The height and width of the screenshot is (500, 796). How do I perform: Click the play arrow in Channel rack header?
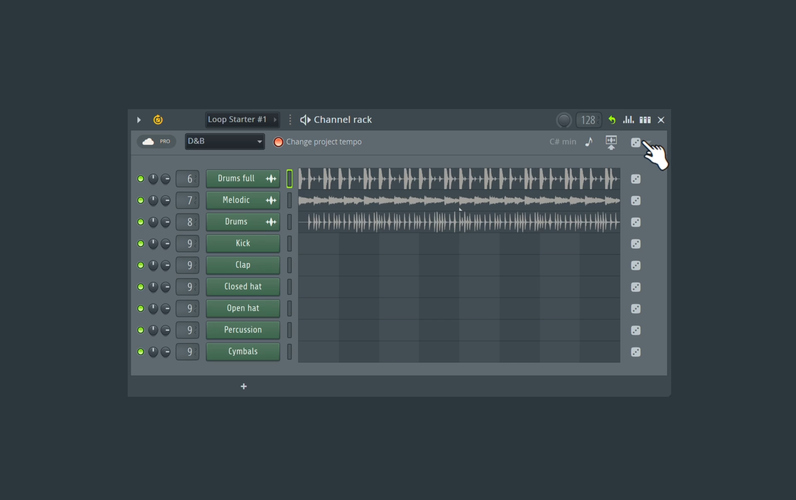coord(139,120)
